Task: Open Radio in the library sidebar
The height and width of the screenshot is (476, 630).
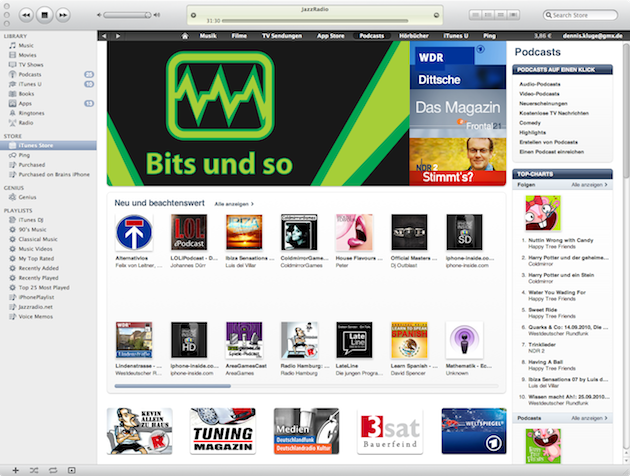Action: click(x=26, y=122)
